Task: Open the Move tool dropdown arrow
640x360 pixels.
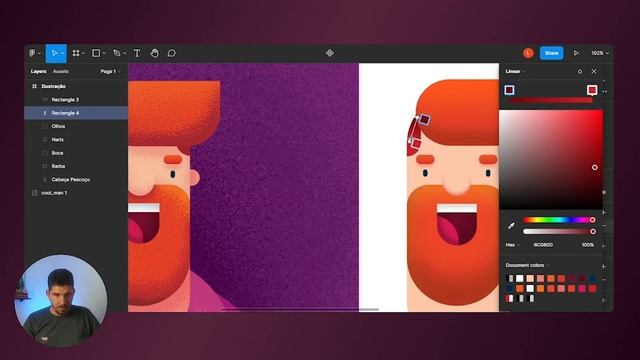Action: point(62,53)
